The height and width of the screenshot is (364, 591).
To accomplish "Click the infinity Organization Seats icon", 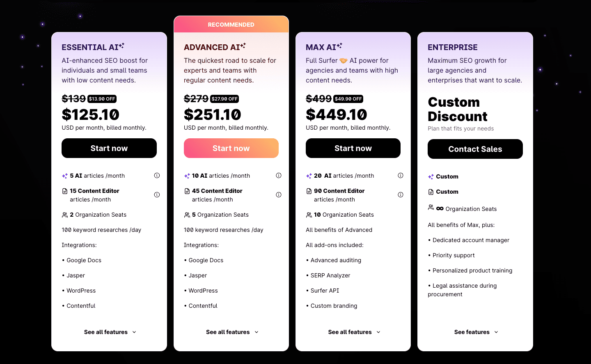I will (440, 208).
